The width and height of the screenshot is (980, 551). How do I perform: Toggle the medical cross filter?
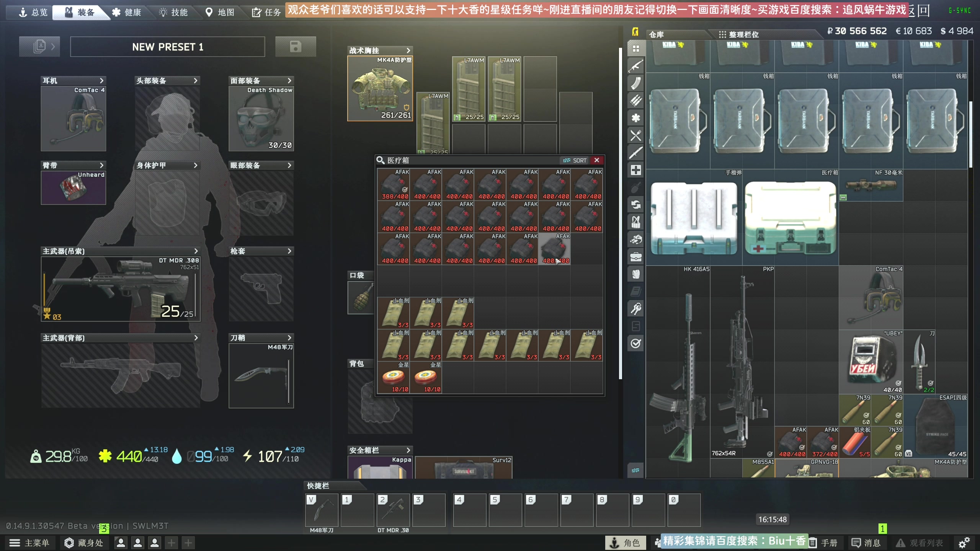pos(636,170)
